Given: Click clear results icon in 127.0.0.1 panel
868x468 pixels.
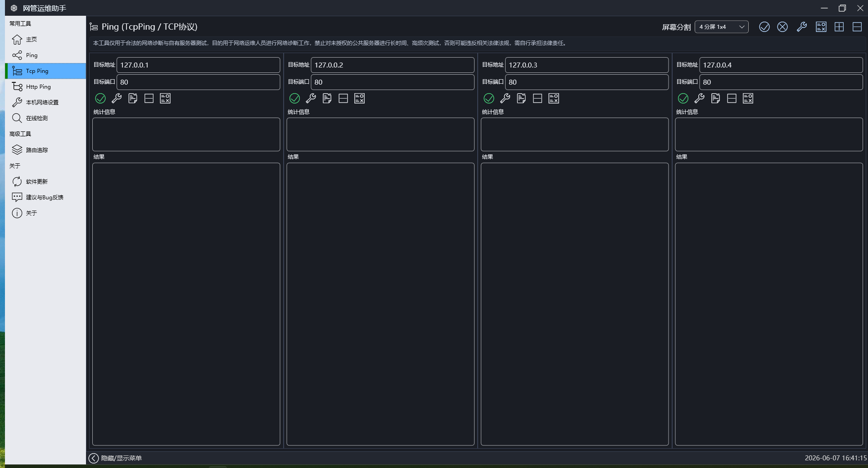Looking at the screenshot, I should point(165,98).
